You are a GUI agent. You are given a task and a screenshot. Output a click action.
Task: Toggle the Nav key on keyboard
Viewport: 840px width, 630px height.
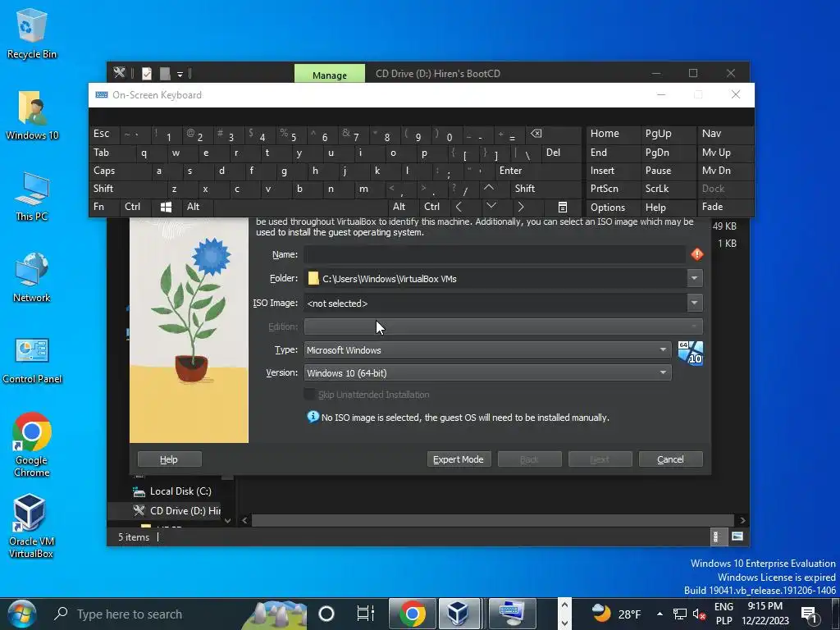(x=725, y=134)
